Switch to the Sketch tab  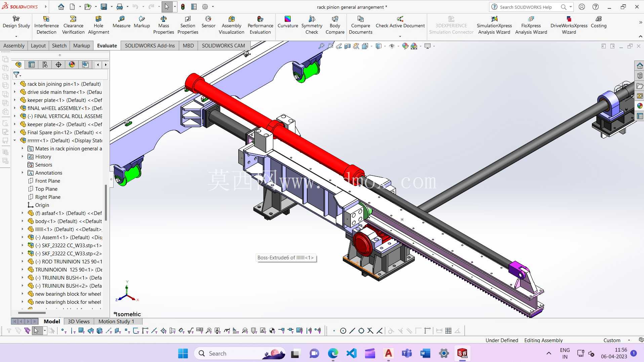click(59, 45)
